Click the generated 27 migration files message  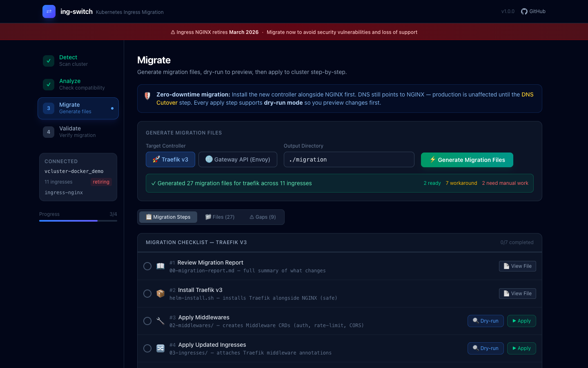(232, 183)
